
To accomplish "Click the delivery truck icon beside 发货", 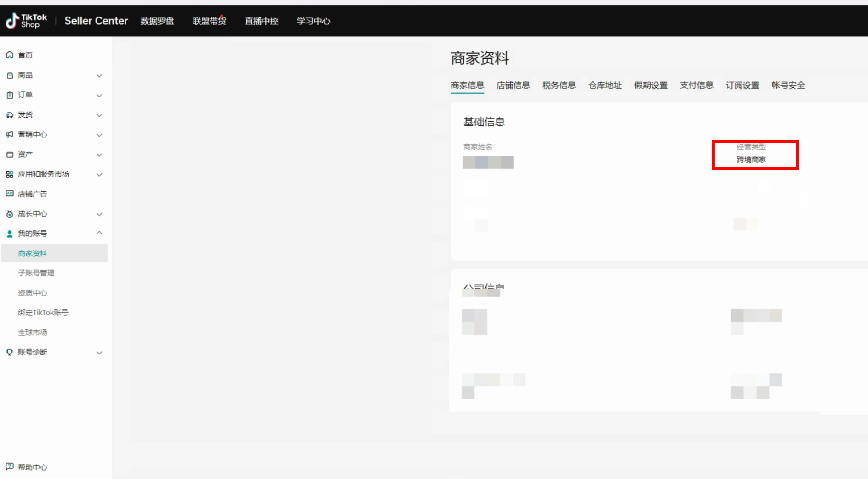I will [10, 114].
